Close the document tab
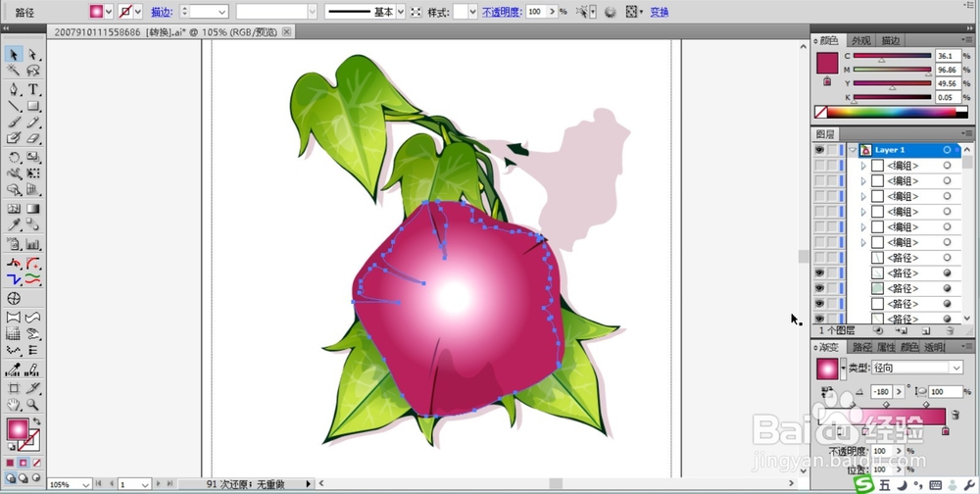 (286, 31)
